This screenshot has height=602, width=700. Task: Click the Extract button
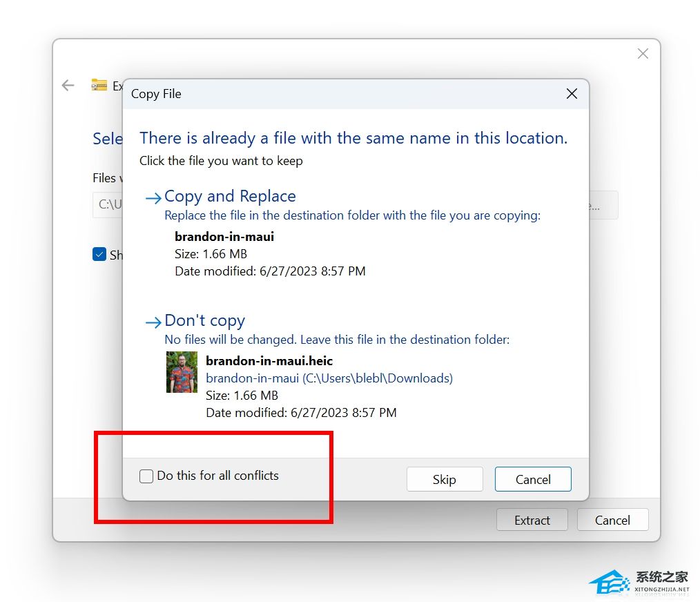pyautogui.click(x=532, y=520)
